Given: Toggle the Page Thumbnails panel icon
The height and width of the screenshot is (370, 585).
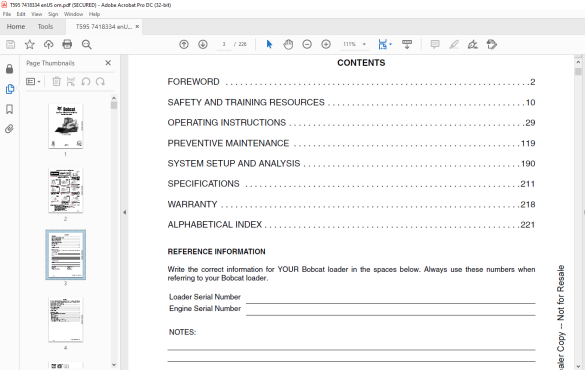Looking at the screenshot, I should pyautogui.click(x=10, y=89).
